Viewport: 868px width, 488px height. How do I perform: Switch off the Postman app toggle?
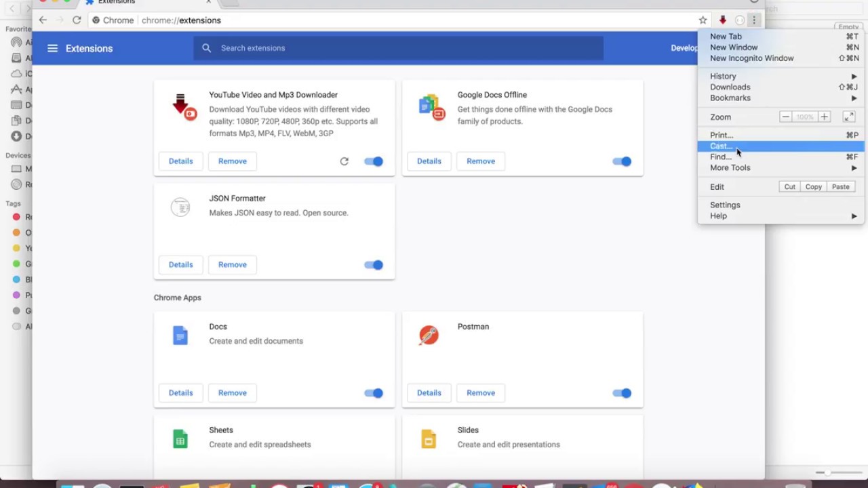pos(622,393)
